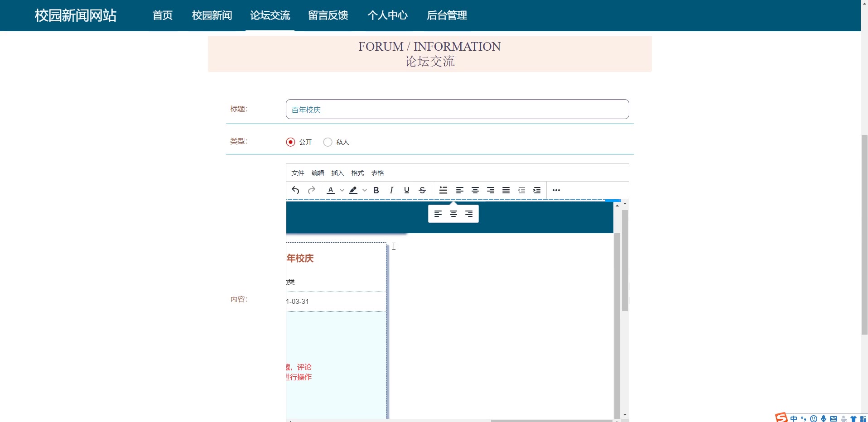
Task: Show more toolbar options (three dots)
Action: pyautogui.click(x=556, y=190)
